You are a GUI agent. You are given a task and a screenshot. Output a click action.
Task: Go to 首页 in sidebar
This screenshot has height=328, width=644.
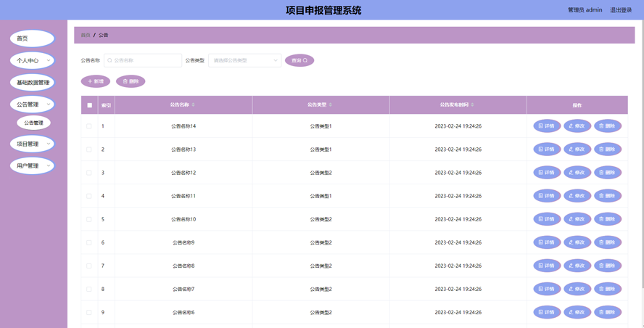[33, 38]
